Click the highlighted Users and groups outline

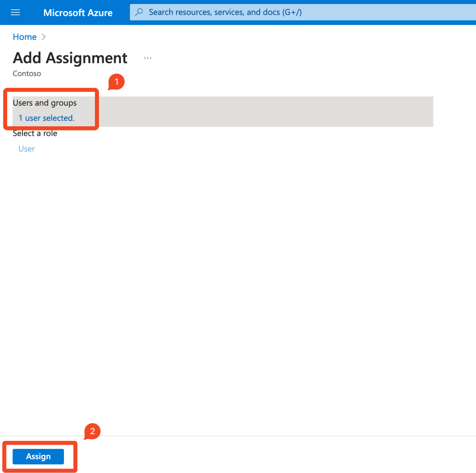(51, 109)
